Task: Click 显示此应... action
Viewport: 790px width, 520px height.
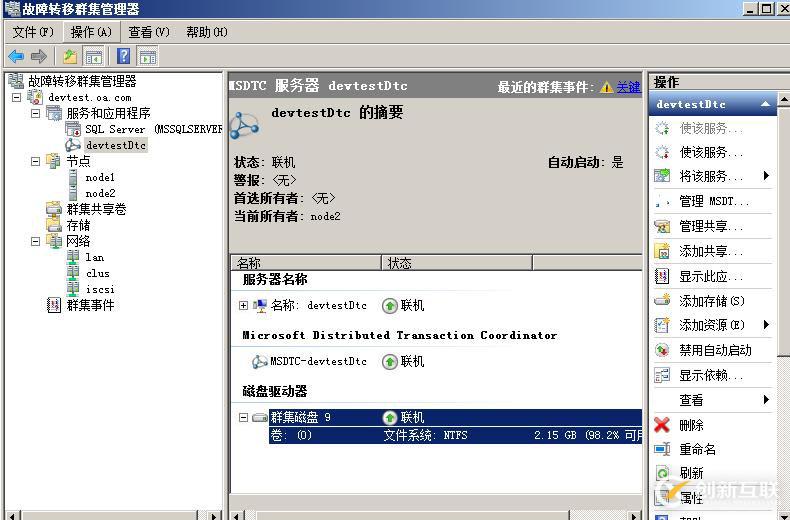Action: click(713, 276)
